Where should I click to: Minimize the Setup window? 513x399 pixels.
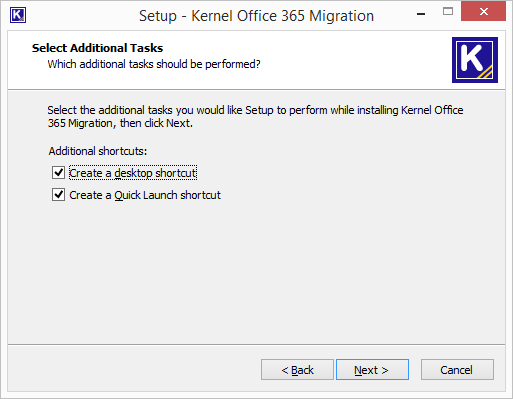tap(421, 14)
